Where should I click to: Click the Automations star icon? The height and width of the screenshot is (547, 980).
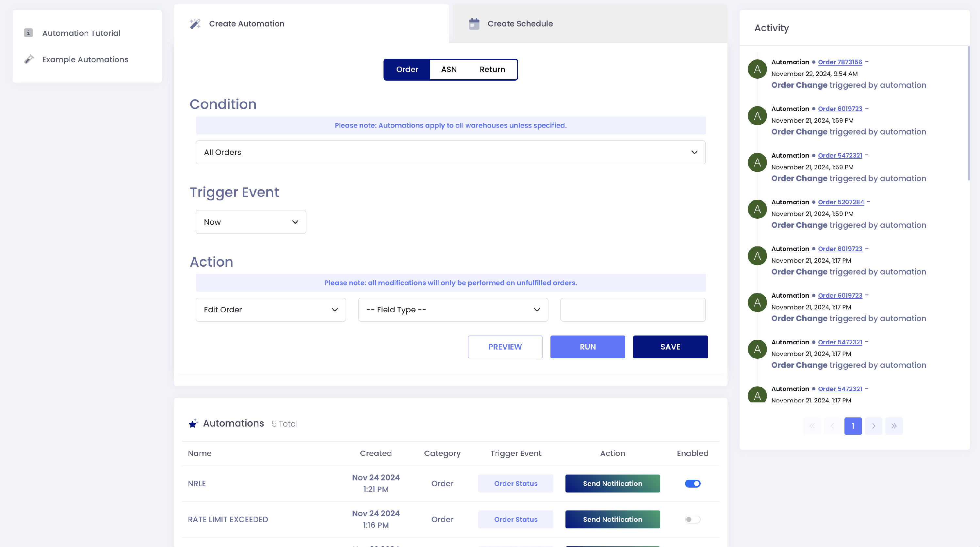[x=193, y=423]
